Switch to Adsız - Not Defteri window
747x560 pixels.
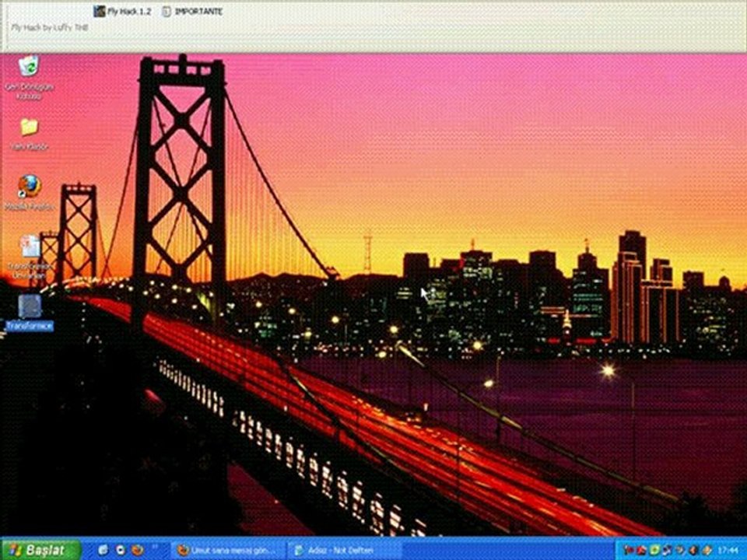[x=344, y=551]
